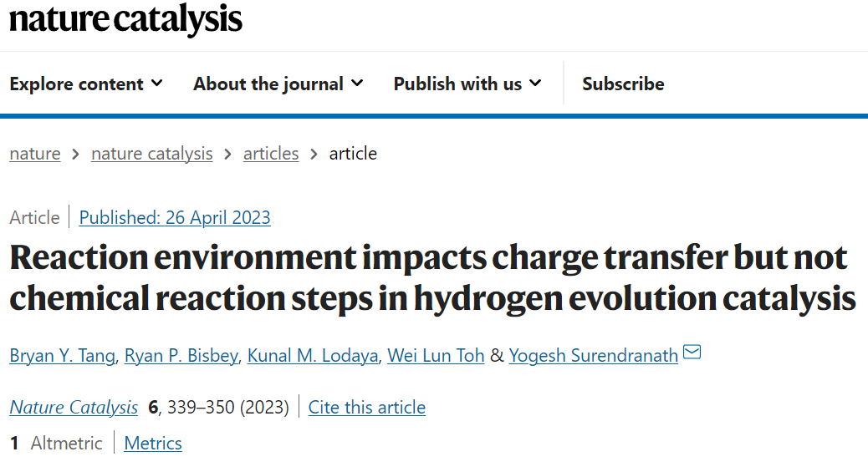The width and height of the screenshot is (868, 472).
Task: Open author Bryan Y. Tang's details
Action: [x=62, y=355]
